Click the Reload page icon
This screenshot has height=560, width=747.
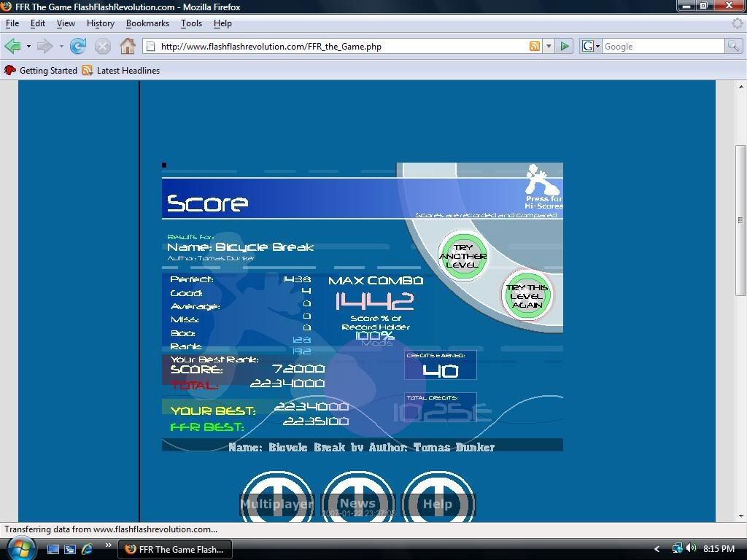point(78,47)
